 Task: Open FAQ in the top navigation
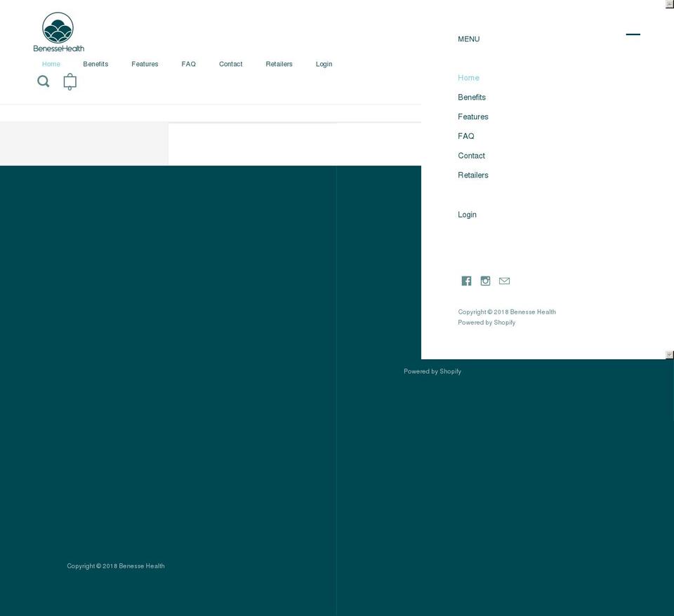pyautogui.click(x=188, y=64)
